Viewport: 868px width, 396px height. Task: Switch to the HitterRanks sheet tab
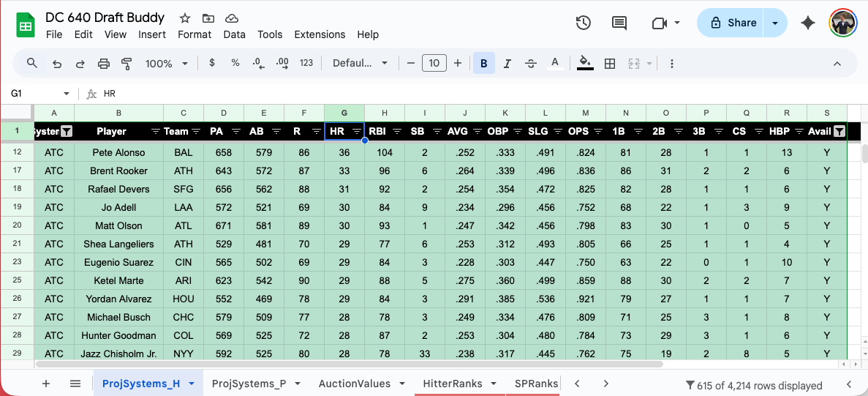pos(452,384)
